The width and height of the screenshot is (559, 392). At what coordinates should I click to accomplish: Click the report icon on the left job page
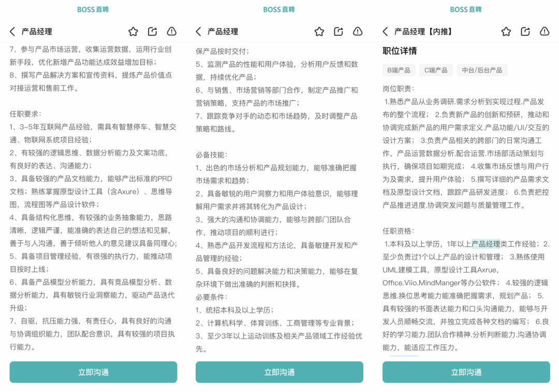(x=171, y=31)
